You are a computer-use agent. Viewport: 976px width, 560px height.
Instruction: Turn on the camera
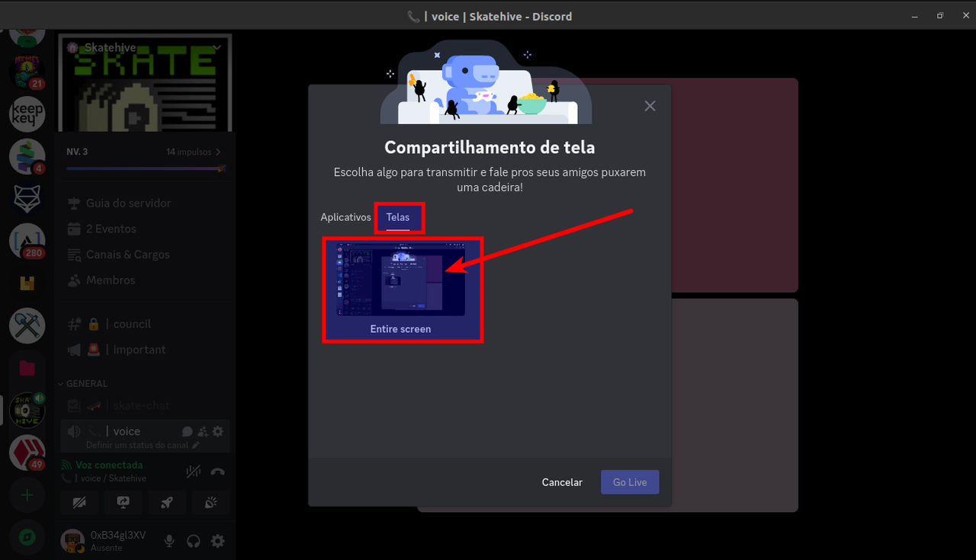(79, 502)
